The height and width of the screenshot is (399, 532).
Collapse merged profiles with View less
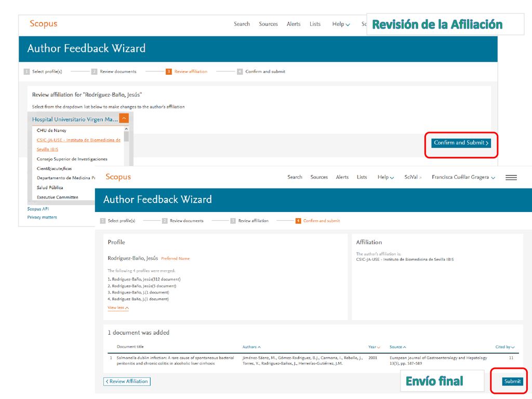click(118, 308)
